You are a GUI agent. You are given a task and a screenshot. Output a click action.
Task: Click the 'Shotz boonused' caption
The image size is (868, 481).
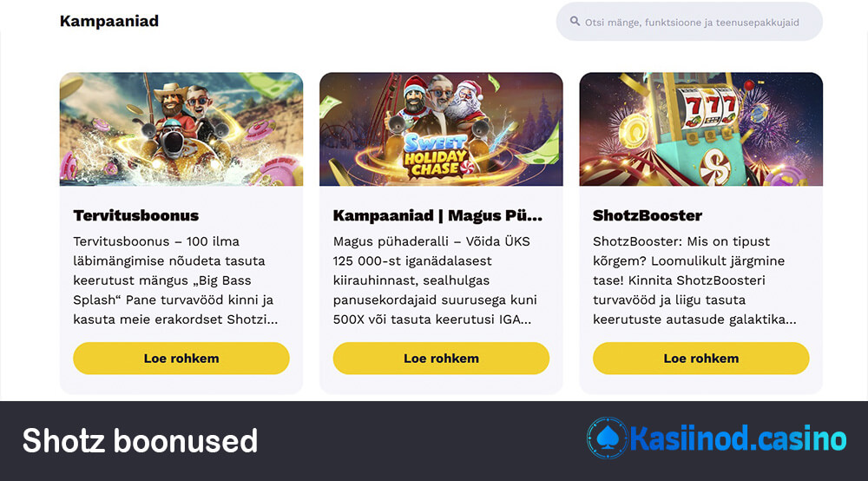click(x=141, y=441)
